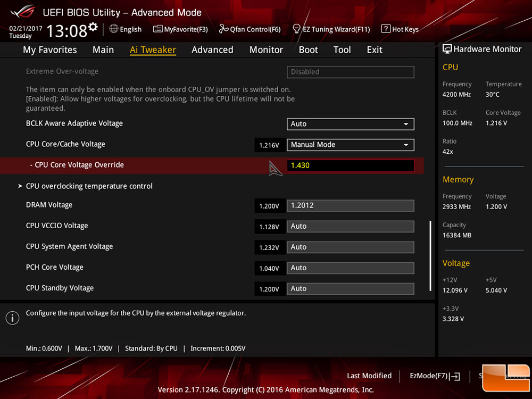Click the info icon beside the help text
Image resolution: width=532 pixels, height=399 pixels.
[x=12, y=318]
